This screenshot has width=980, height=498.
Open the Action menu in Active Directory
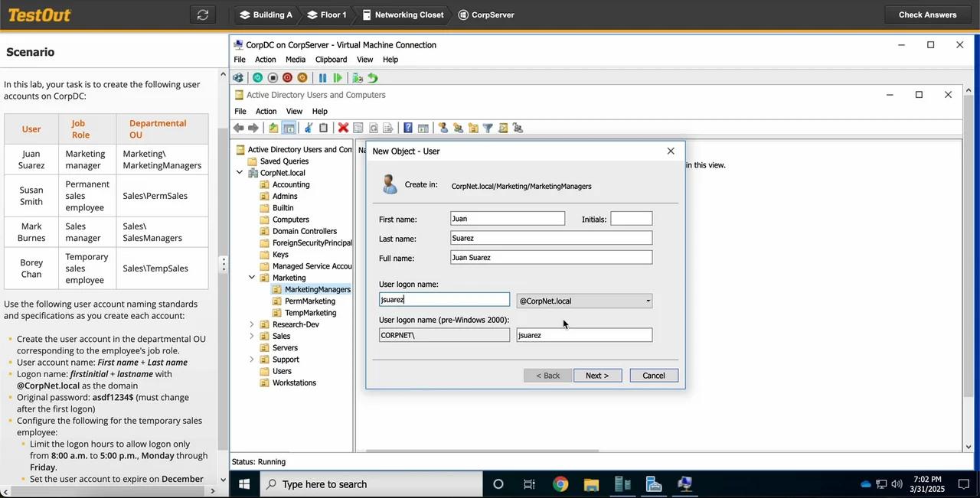point(266,111)
